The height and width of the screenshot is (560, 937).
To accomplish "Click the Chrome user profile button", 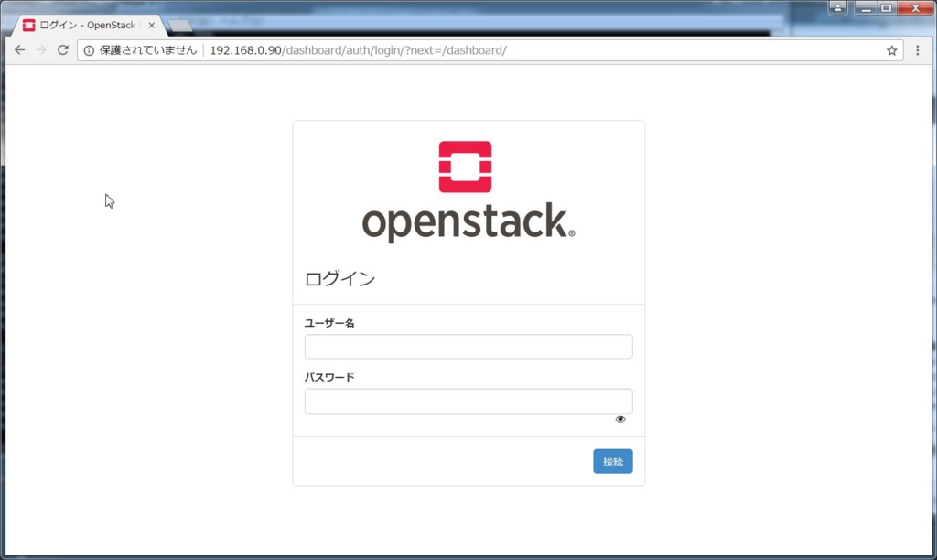I will click(x=837, y=7).
